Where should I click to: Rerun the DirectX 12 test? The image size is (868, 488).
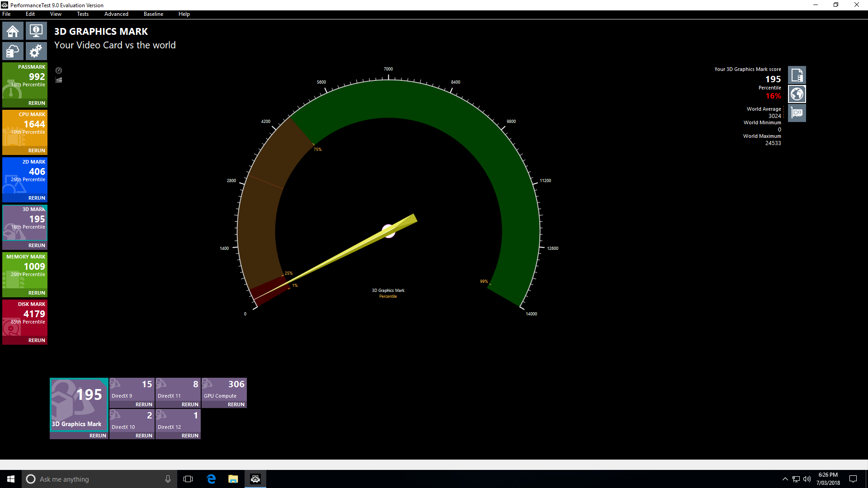pyautogui.click(x=190, y=436)
